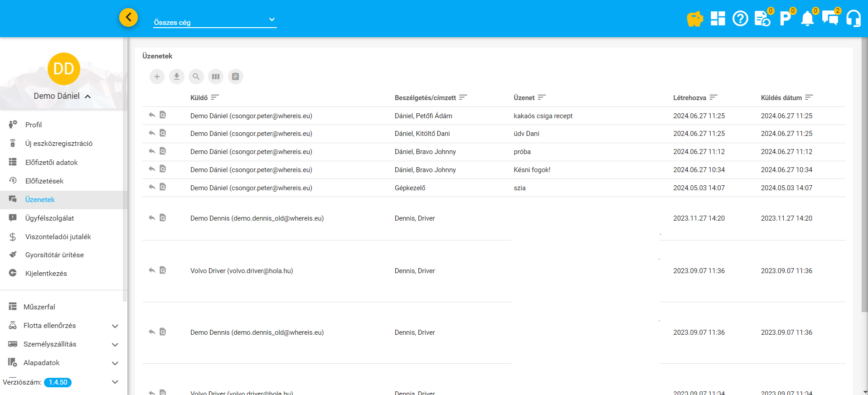Click the yellow piggy bank icon
868x395 pixels.
pyautogui.click(x=694, y=19)
